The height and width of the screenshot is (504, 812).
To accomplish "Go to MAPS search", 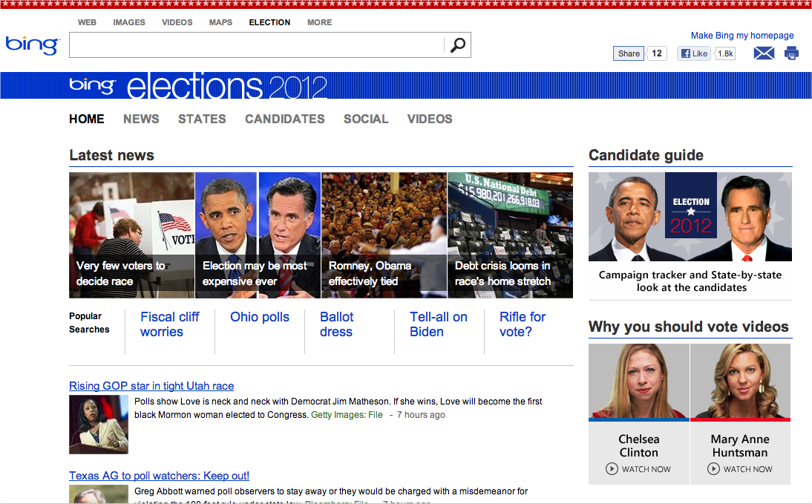I will click(x=220, y=22).
